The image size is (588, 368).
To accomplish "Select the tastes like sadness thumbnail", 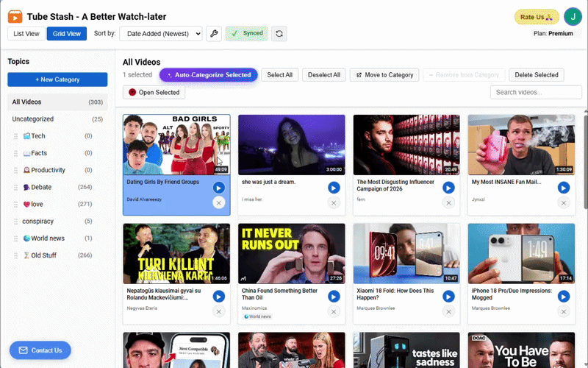I will click(x=406, y=350).
